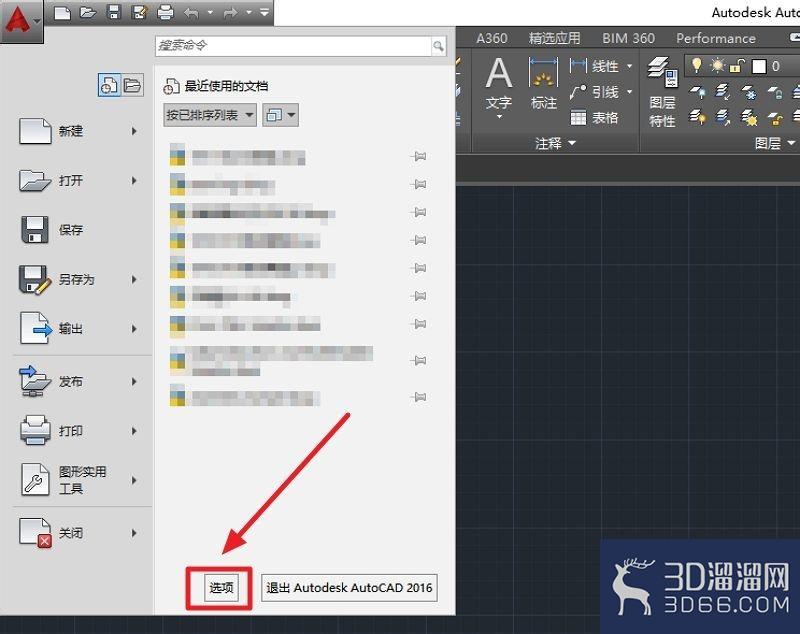
Task: Expand the 发布 submenu arrow
Action: (x=134, y=382)
